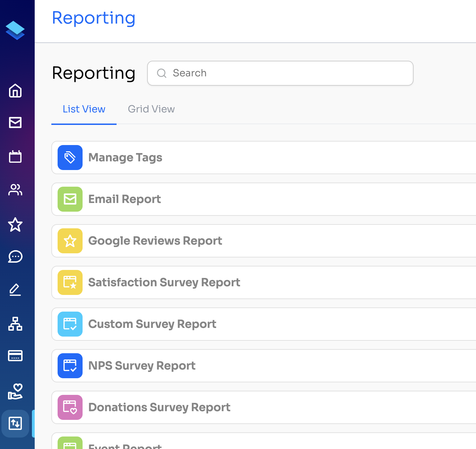The width and height of the screenshot is (476, 449).
Task: Open Donations Survey Report
Action: (x=264, y=407)
